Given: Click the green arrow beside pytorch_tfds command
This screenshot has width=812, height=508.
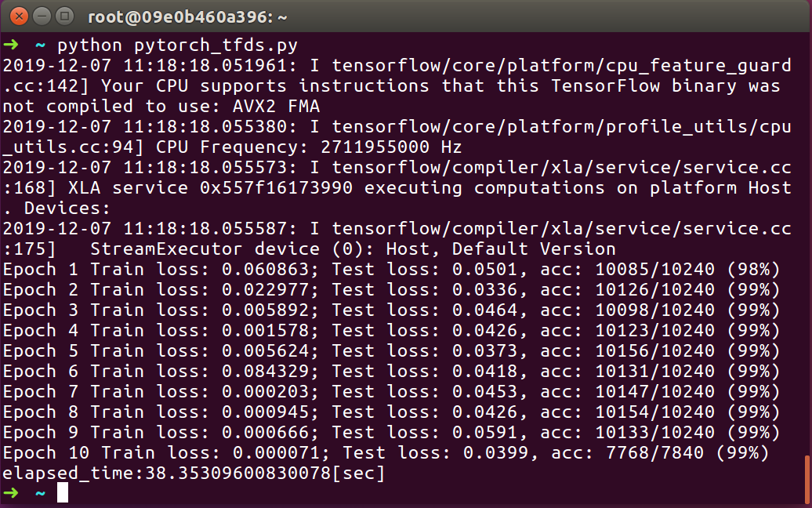Looking at the screenshot, I should pyautogui.click(x=11, y=45).
